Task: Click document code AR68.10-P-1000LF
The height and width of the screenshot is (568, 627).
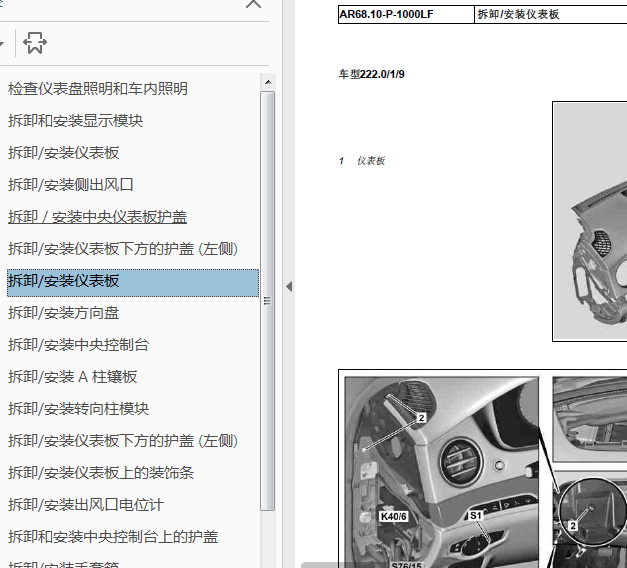Action: point(386,14)
